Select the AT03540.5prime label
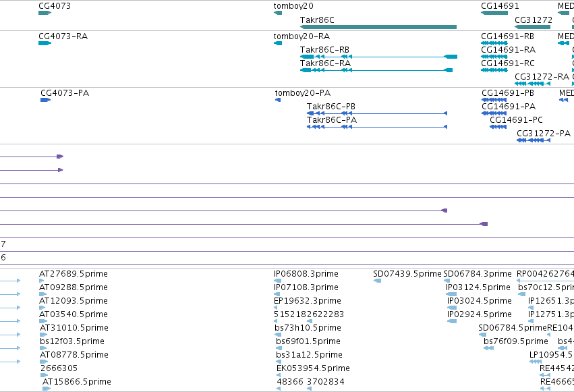This screenshot has height=392, width=574. [x=74, y=314]
